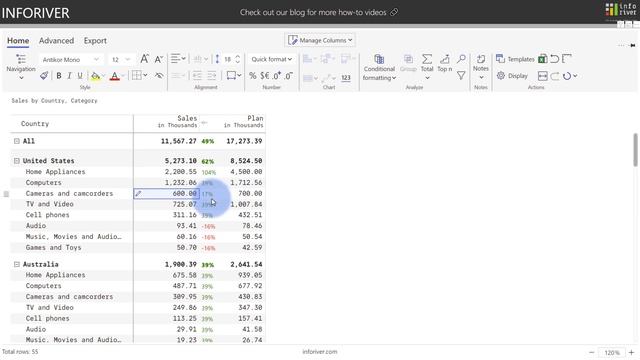Export to Excel icon
Viewport: 640px width, 360px height.
coord(542,59)
